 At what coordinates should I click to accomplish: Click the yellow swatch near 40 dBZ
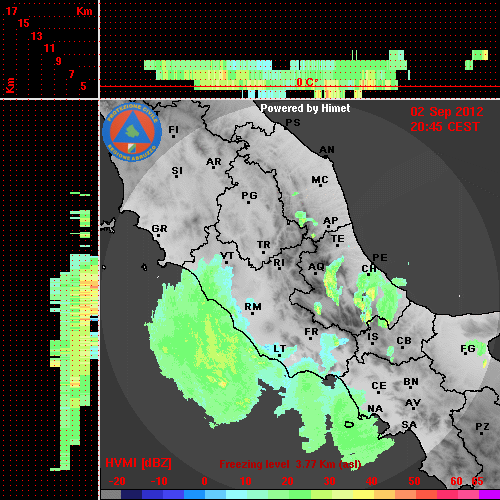click(363, 494)
